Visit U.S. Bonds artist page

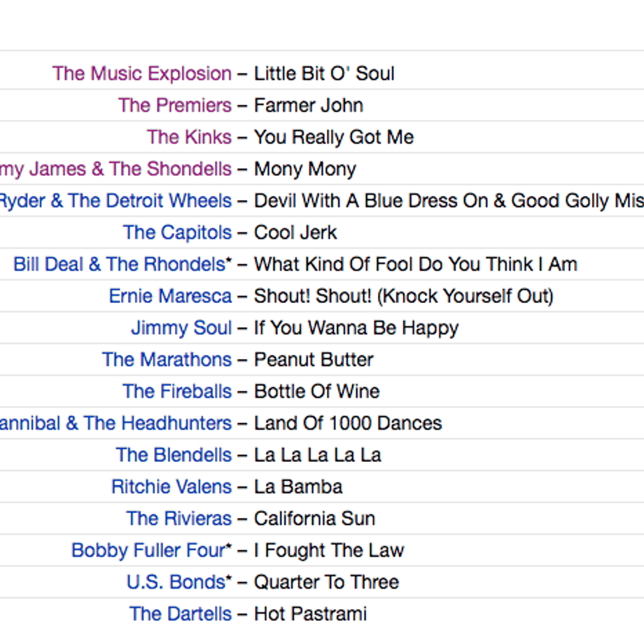[x=179, y=582]
